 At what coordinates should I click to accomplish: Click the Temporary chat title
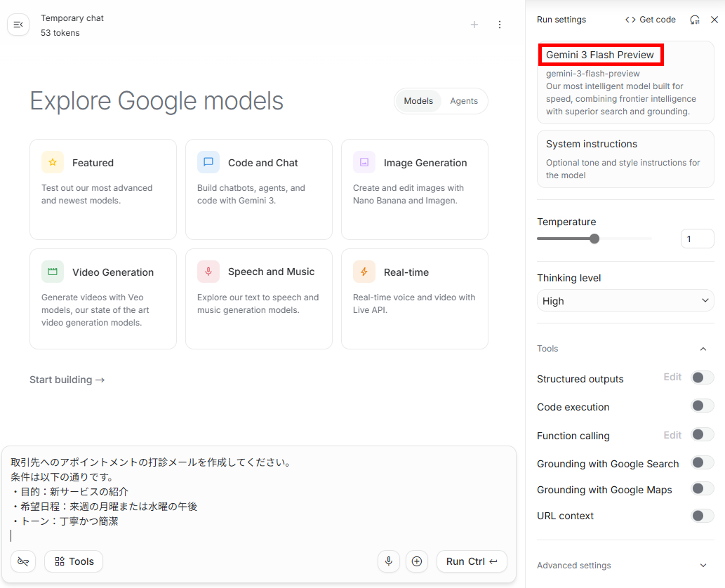pos(72,18)
